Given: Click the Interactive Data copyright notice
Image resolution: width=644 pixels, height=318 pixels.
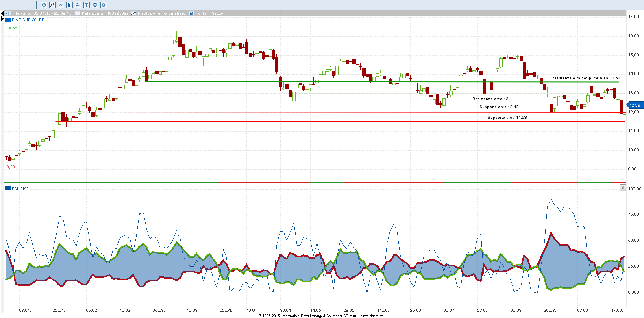Looking at the screenshot, I should pyautogui.click(x=321, y=316).
